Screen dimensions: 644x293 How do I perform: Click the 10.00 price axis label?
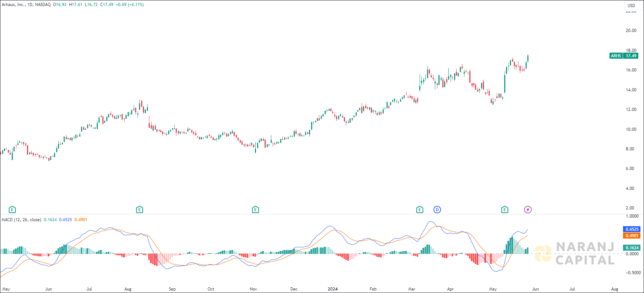pos(631,129)
